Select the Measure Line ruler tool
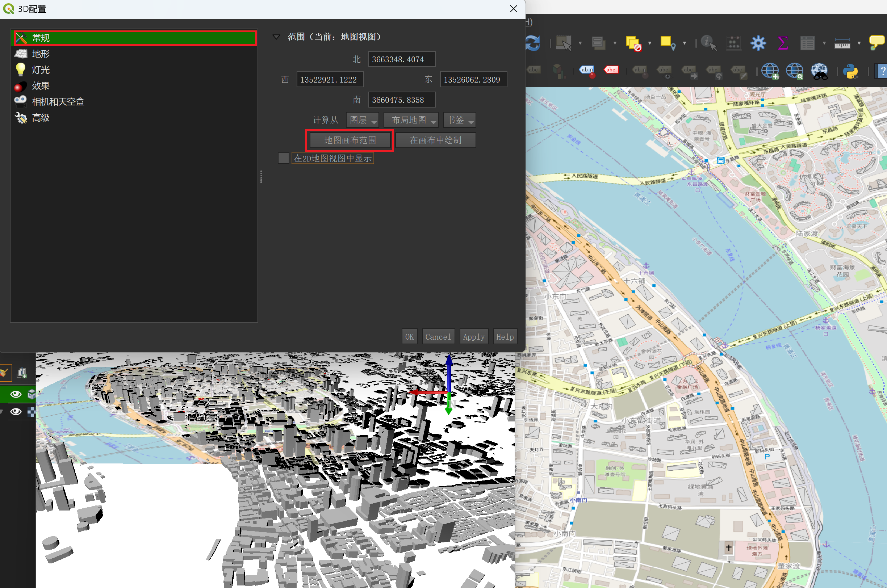The width and height of the screenshot is (887, 588). [x=842, y=43]
